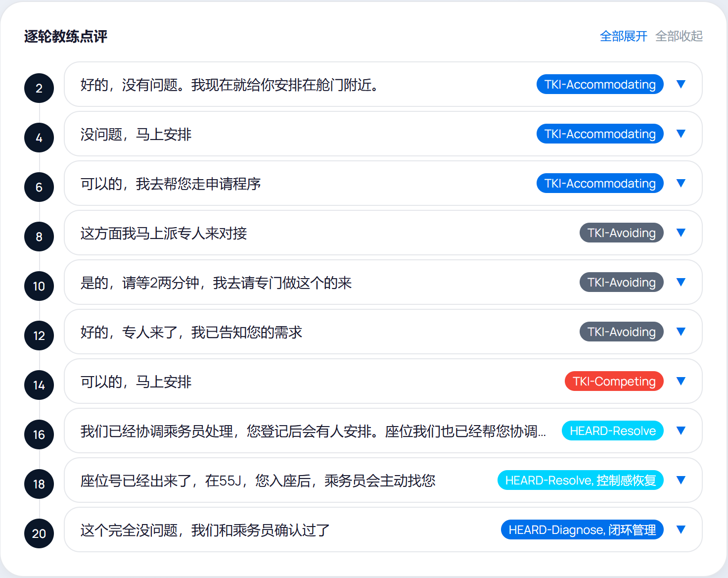The image size is (728, 578).
Task: Open the details dropdown for round 20
Action: (681, 530)
